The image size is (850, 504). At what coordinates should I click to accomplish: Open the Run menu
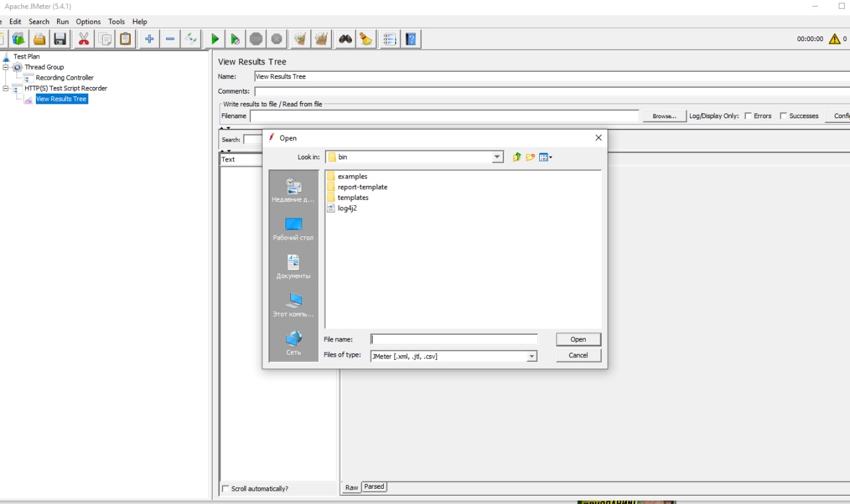62,22
